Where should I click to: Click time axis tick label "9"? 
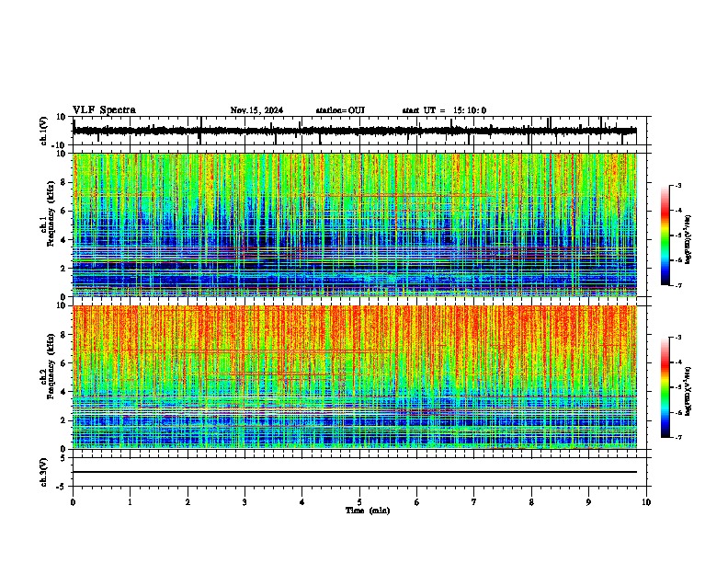tap(588, 502)
